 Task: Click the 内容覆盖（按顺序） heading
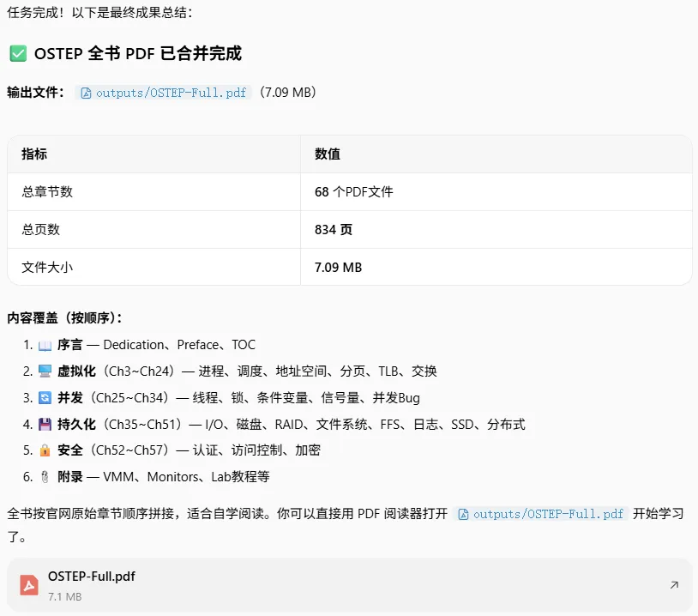click(64, 318)
